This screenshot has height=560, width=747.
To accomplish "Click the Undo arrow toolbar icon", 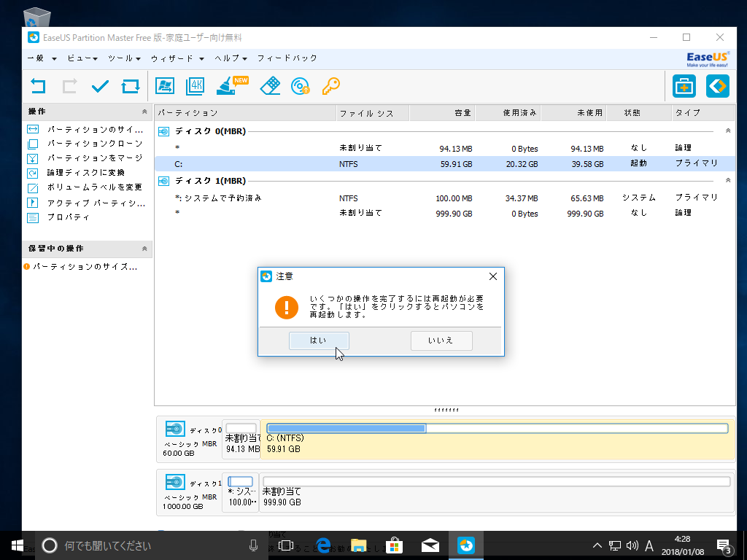I will (38, 86).
